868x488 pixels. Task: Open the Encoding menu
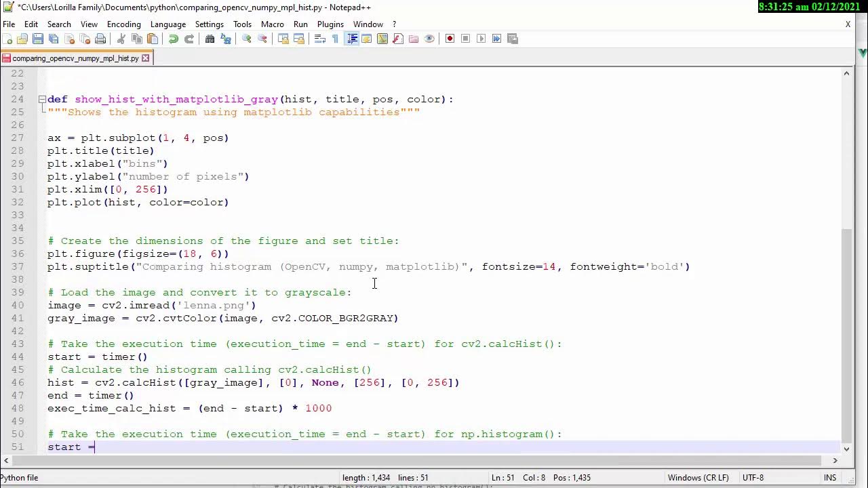123,24
